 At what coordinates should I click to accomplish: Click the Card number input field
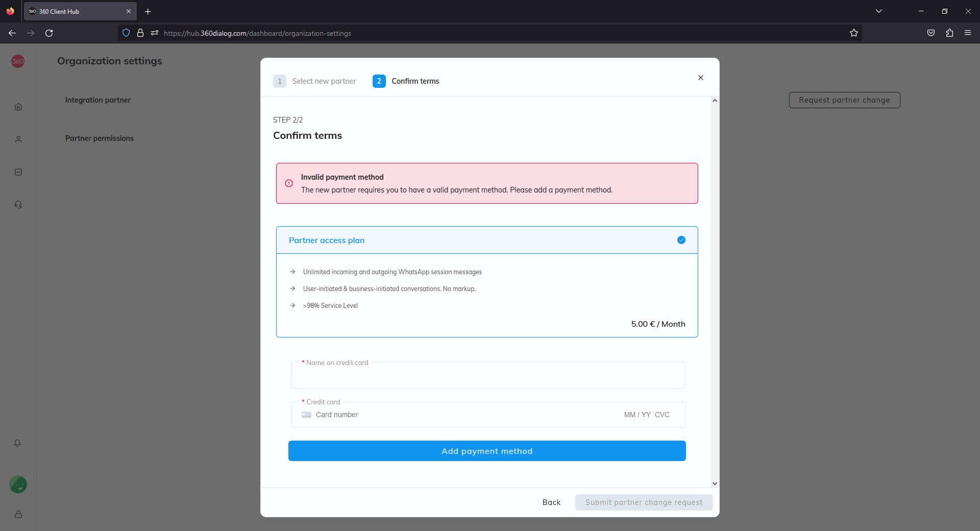459,415
